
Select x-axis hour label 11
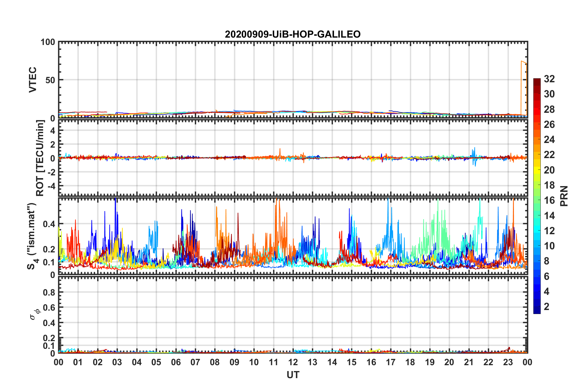[x=274, y=362]
